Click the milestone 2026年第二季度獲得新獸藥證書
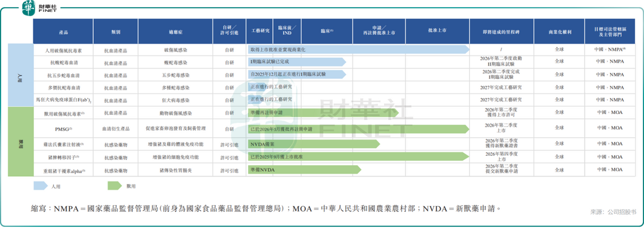The height and width of the screenshot is (234, 644). click(x=501, y=143)
